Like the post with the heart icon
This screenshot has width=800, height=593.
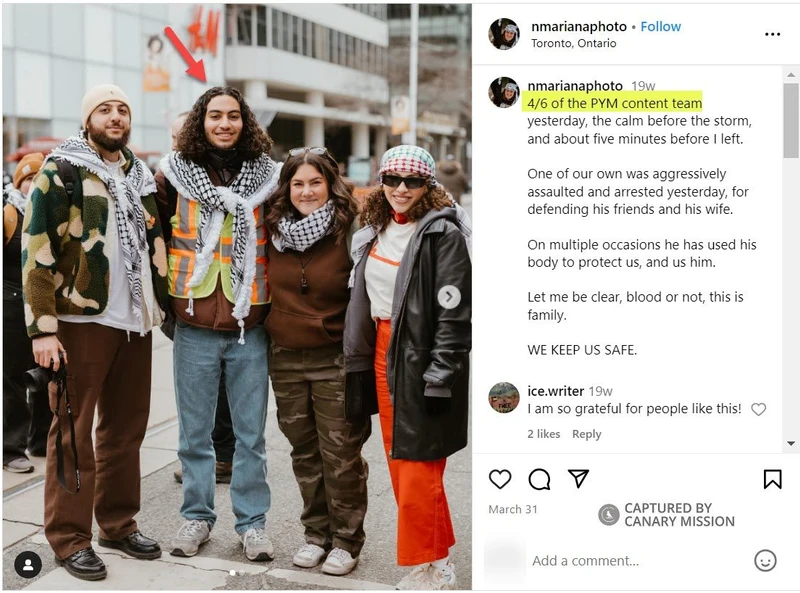click(499, 479)
